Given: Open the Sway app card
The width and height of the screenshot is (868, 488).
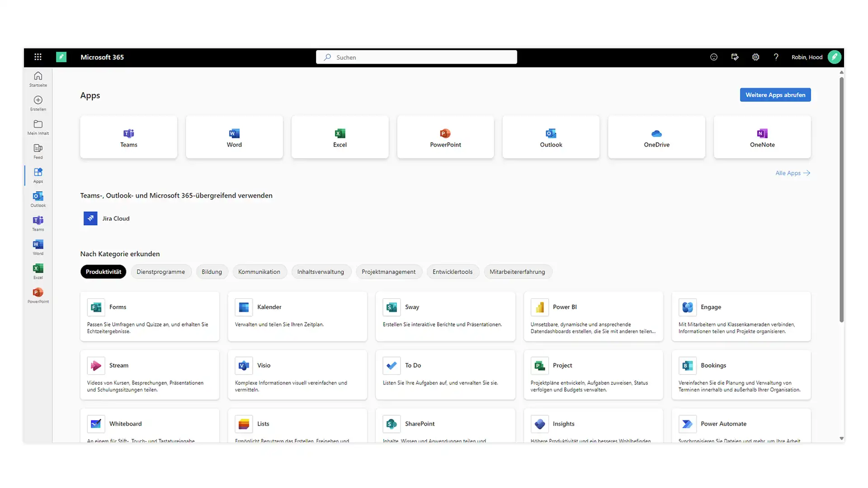Looking at the screenshot, I should [x=445, y=316].
